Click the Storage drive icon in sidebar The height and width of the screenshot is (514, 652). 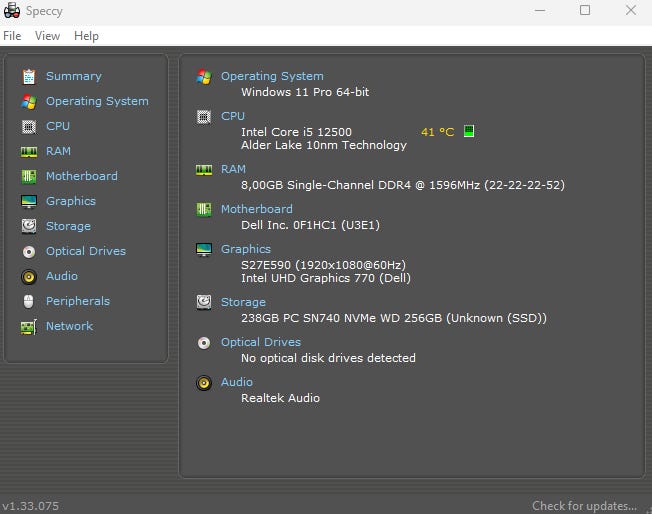[x=28, y=226]
